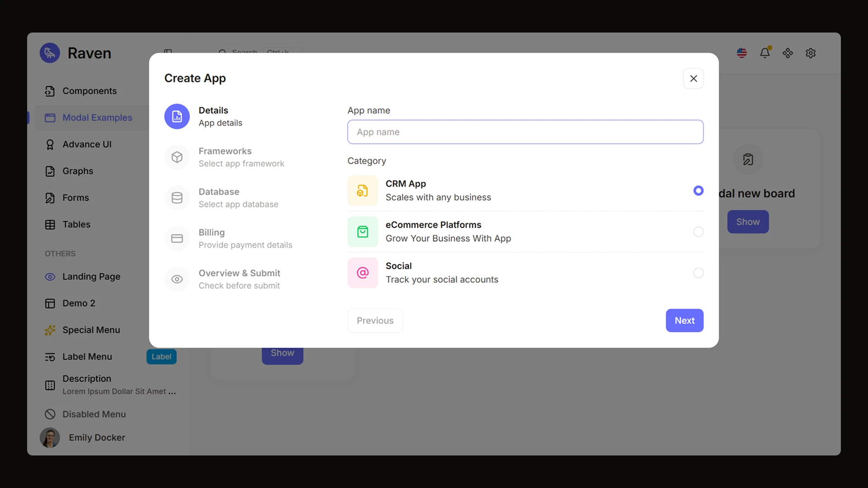Click the Disabled Menu item

point(94,414)
